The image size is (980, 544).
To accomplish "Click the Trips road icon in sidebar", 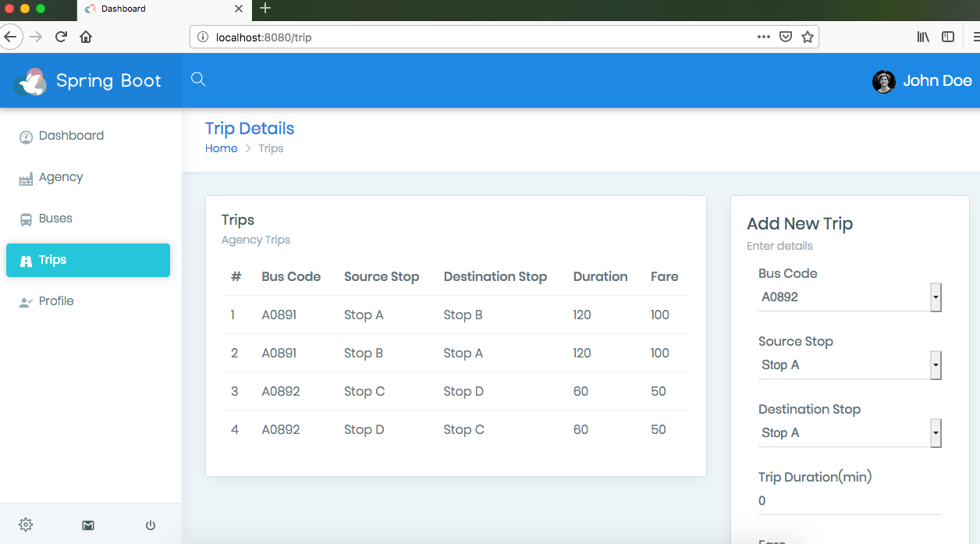I will tap(26, 261).
